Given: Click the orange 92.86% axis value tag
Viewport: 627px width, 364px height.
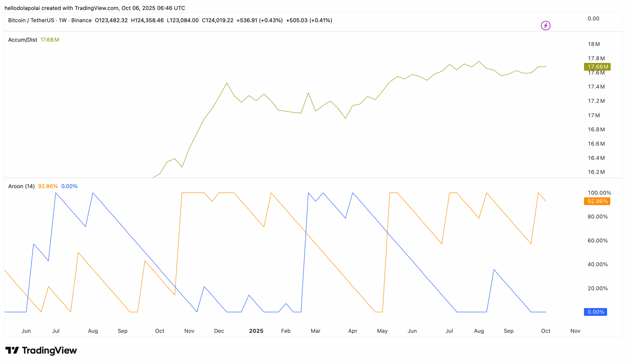Looking at the screenshot, I should [597, 201].
